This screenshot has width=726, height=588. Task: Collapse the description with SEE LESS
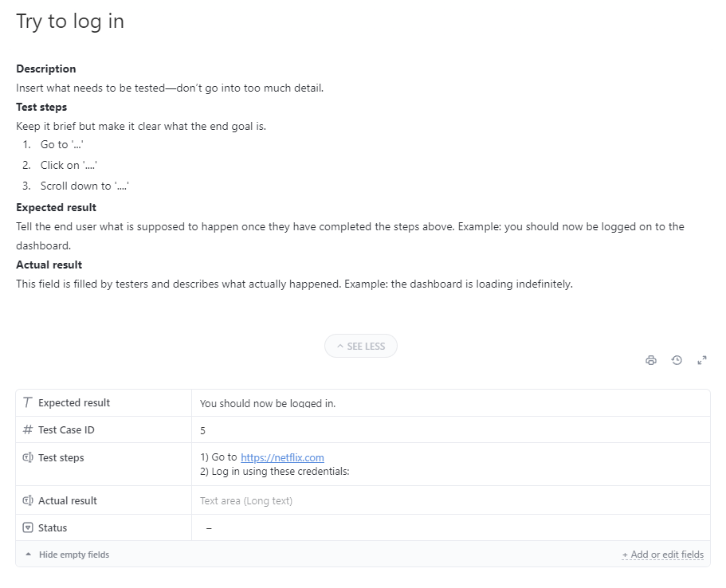[363, 346]
